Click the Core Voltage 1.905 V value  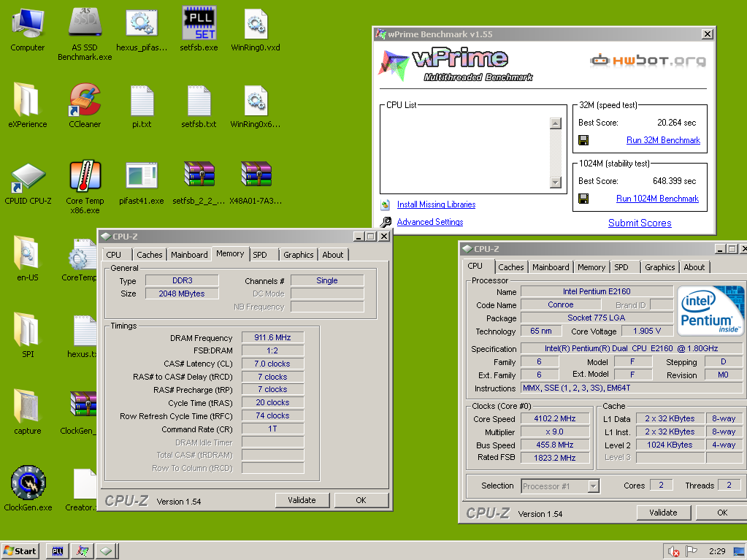coord(647,331)
